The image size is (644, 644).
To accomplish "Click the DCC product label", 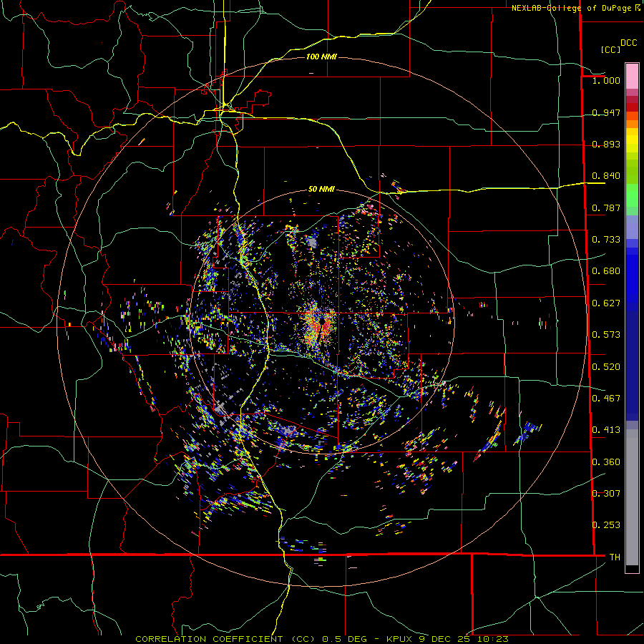I will [x=628, y=43].
